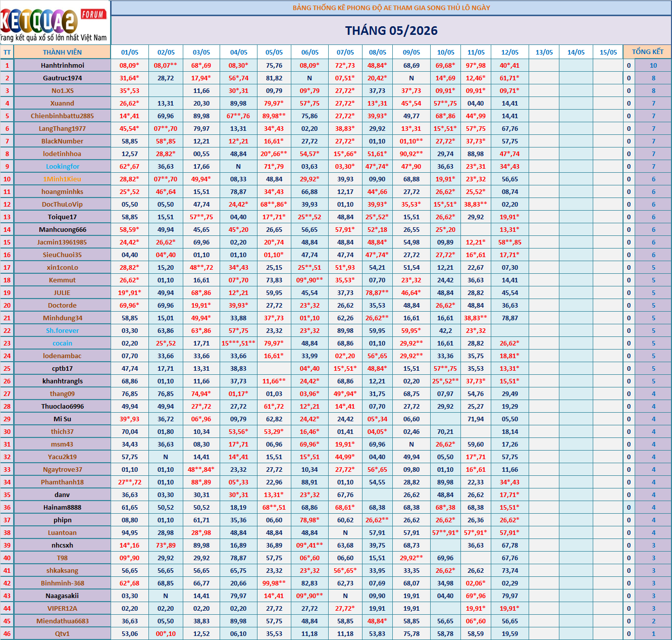Select member name "Luantoan"
This screenshot has height=640, width=672.
click(63, 532)
